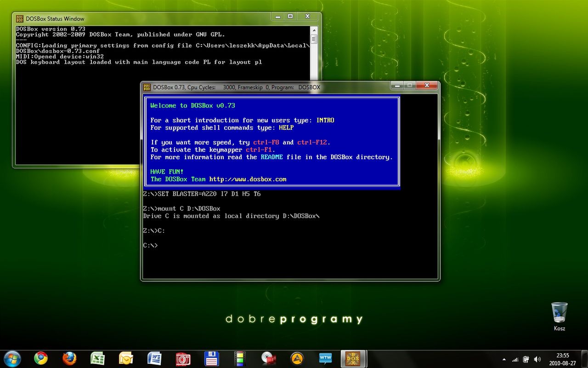Screen dimensions: 588x368
Task: Open Microsoft Excel from the taskbar
Action: click(x=97, y=358)
